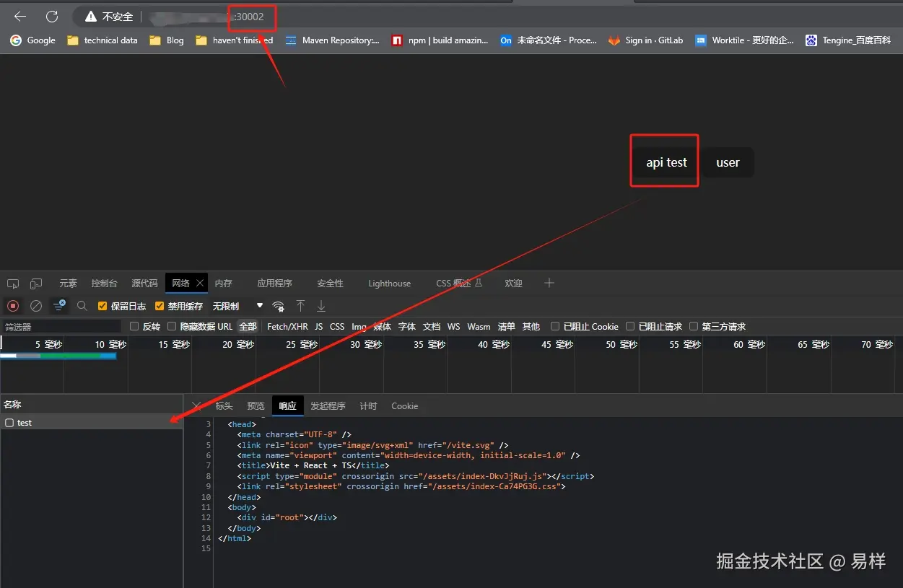
Task: Reload the page with the refresh icon
Action: click(x=52, y=16)
